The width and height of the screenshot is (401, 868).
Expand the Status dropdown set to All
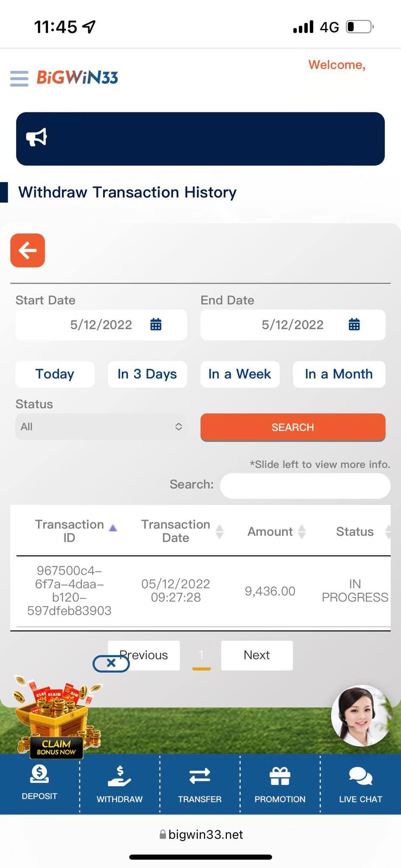tap(101, 427)
